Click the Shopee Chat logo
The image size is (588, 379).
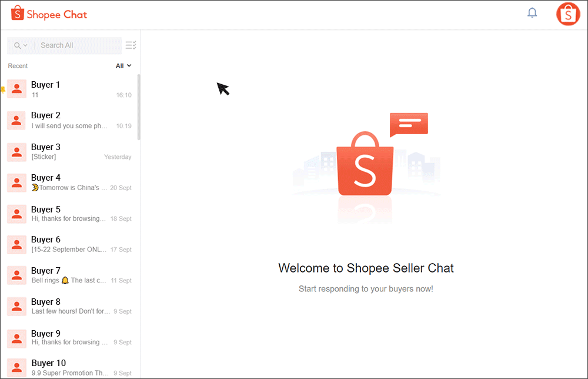pos(49,13)
